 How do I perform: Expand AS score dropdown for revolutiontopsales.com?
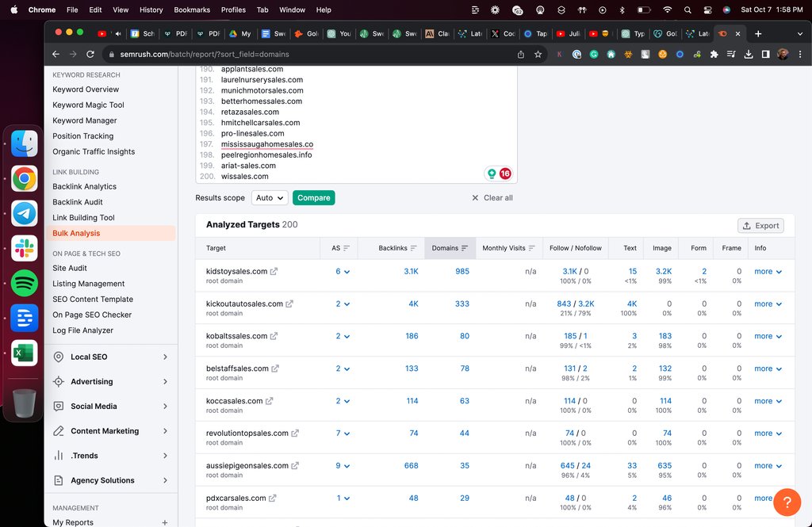click(x=343, y=433)
